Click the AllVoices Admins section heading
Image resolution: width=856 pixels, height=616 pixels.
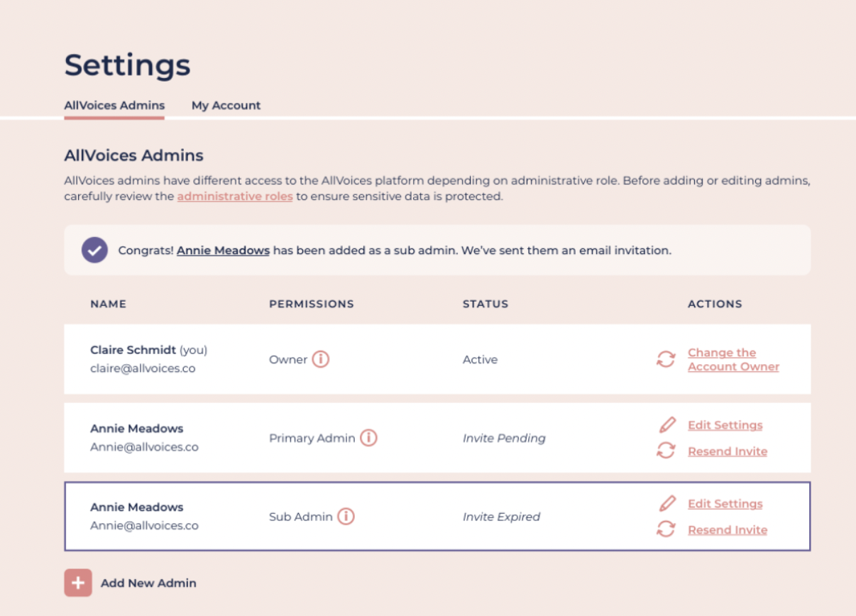point(134,155)
